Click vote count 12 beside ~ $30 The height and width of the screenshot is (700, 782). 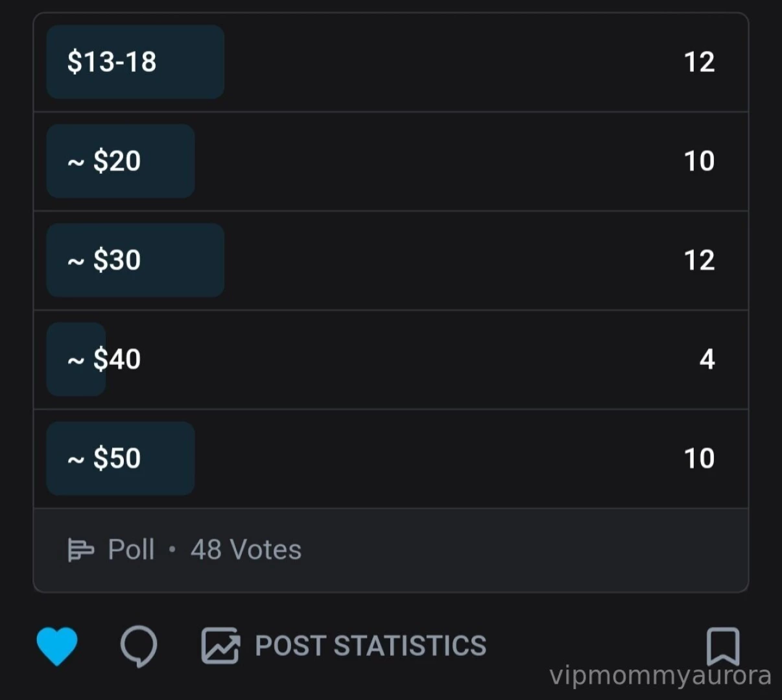click(699, 261)
